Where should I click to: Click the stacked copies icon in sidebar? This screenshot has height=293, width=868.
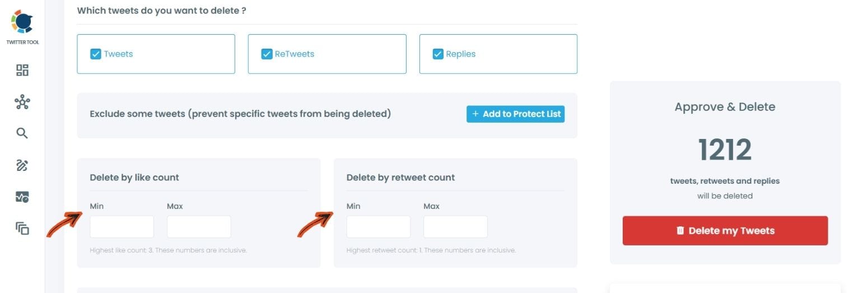click(22, 228)
